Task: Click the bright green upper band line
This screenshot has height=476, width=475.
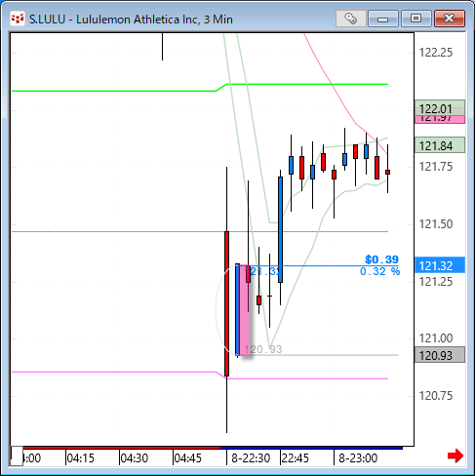Action: 200,88
